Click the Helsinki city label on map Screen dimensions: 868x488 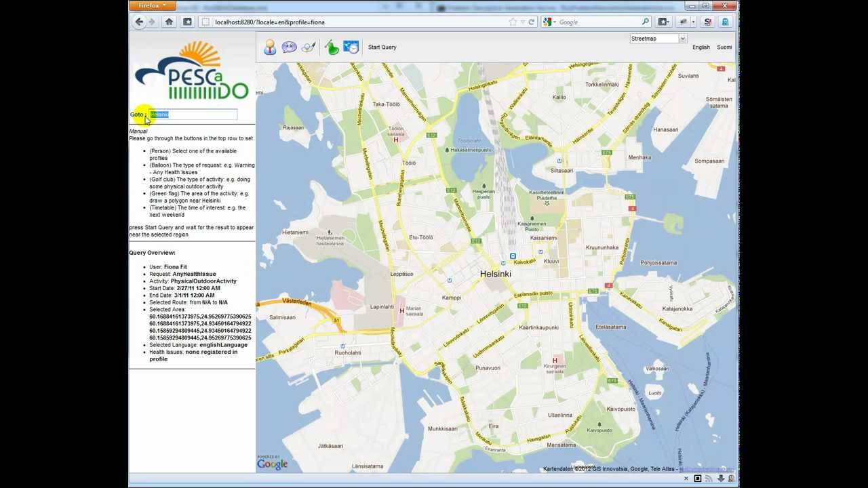click(x=496, y=274)
